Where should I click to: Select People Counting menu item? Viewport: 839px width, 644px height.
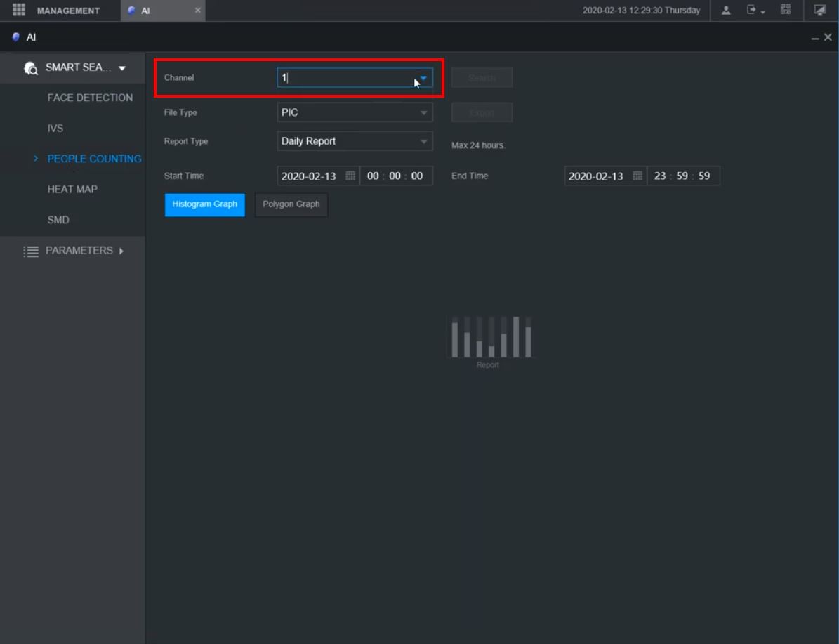pyautogui.click(x=94, y=159)
